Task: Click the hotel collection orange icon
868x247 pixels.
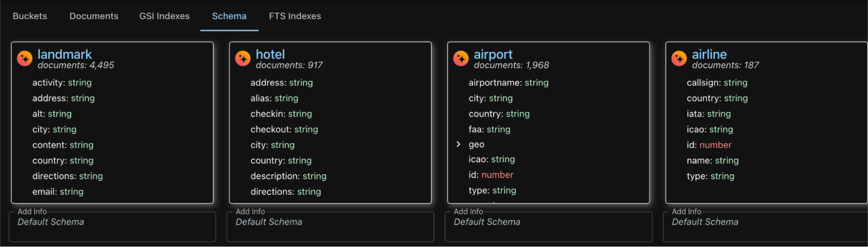Action: (x=243, y=58)
